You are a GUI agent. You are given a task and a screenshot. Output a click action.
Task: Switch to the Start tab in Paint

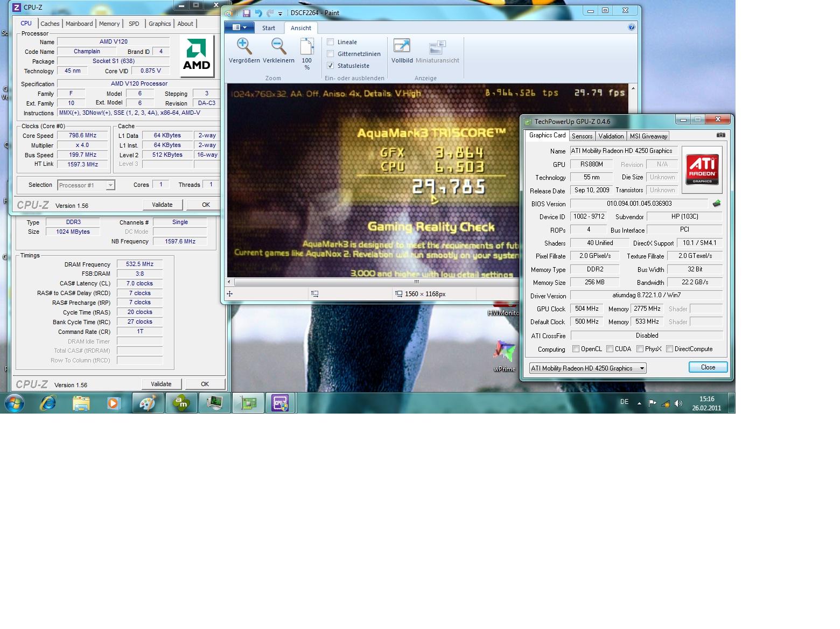coord(269,28)
